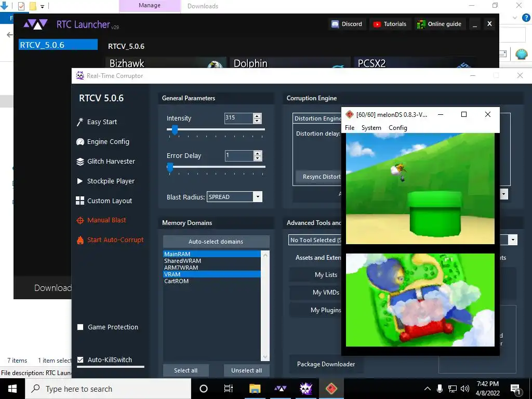
Task: Click melonDS window title icon
Action: [350, 114]
